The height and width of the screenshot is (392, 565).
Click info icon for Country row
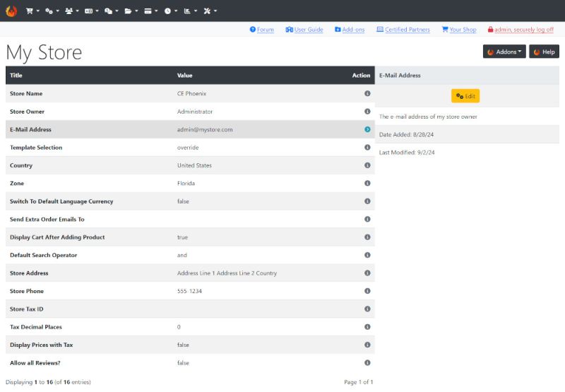[367, 165]
